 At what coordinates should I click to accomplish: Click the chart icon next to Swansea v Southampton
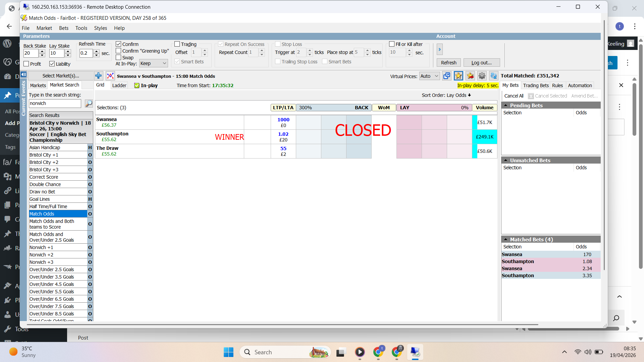pyautogui.click(x=110, y=76)
